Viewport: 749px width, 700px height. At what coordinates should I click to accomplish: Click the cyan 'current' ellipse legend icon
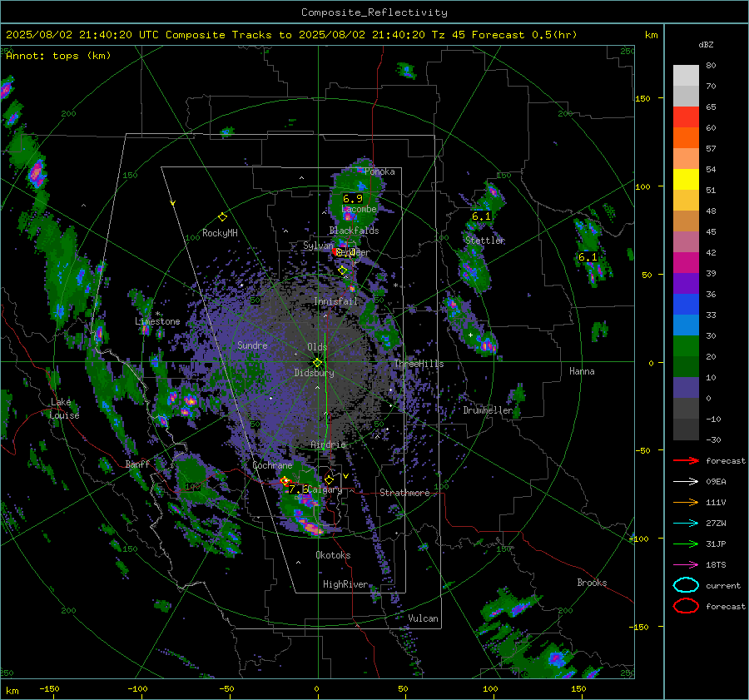click(686, 585)
